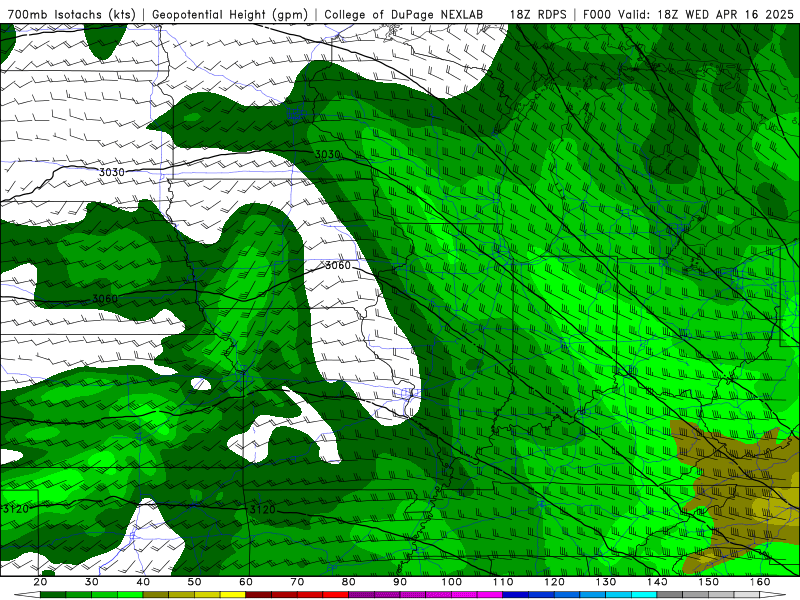This screenshot has height=600, width=800.
Task: Click the '700mb Isotachs (kts)' title text
Action: pyautogui.click(x=71, y=15)
